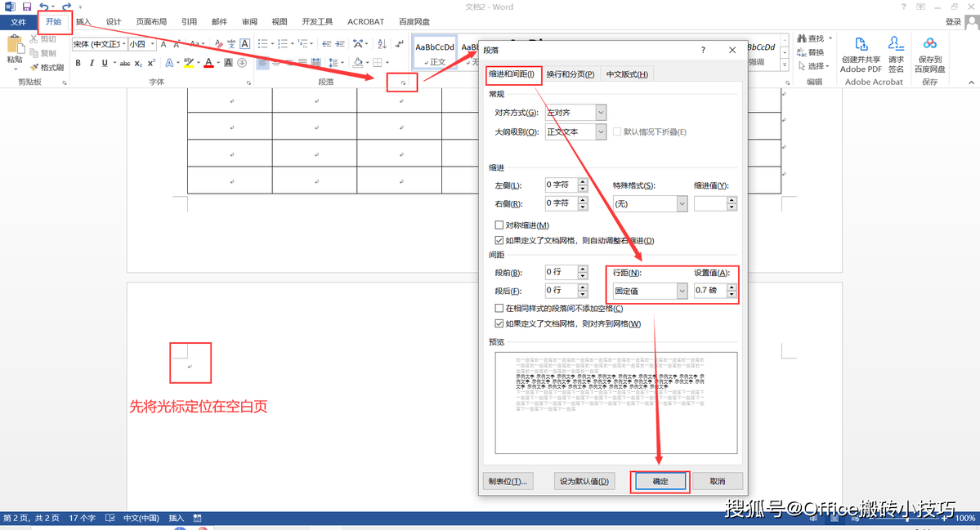The height and width of the screenshot is (530, 980).
Task: Toggle show paragraph marks icon
Action: (400, 44)
